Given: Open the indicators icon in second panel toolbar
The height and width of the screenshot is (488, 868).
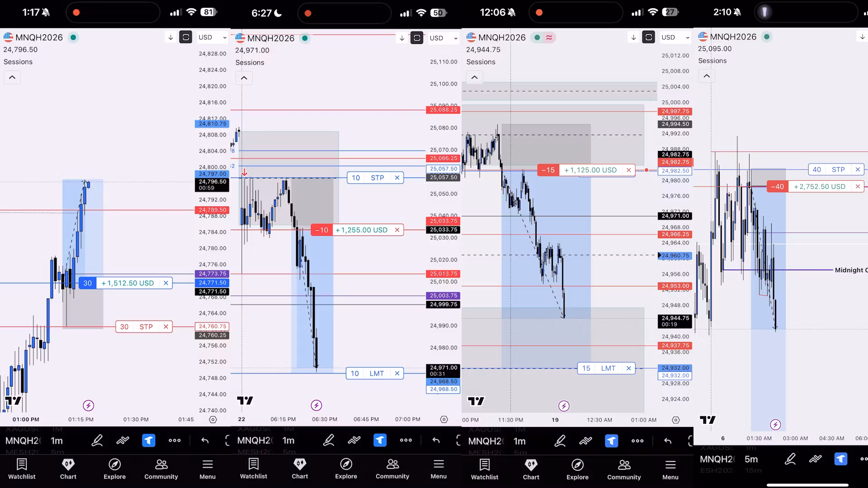Looking at the screenshot, I should (x=354, y=440).
